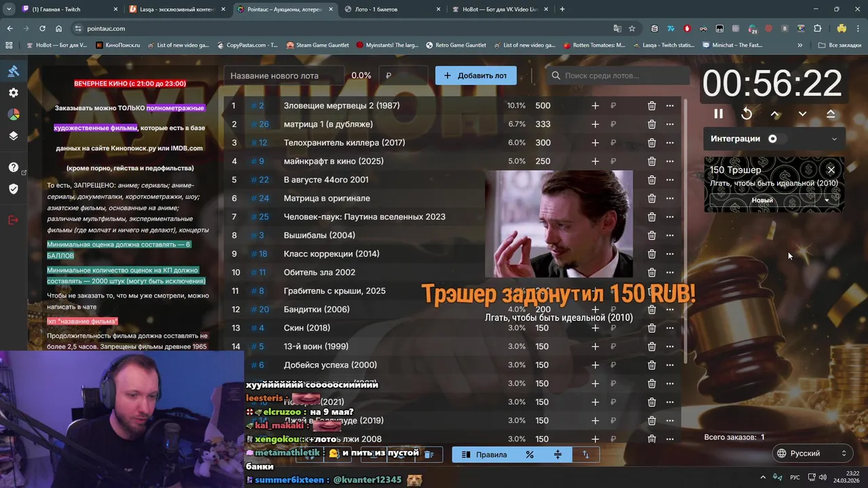Screen dimensions: 868x488
Task: Reset the auction timer
Action: pyautogui.click(x=747, y=114)
